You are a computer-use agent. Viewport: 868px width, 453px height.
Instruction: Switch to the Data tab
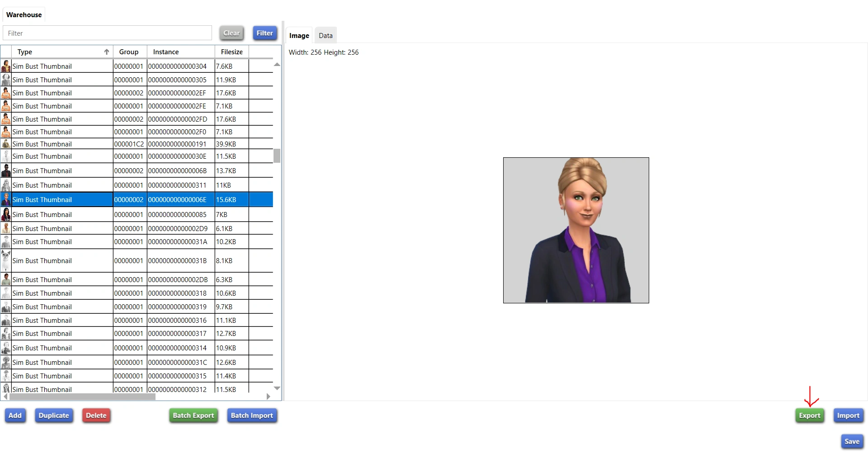point(325,35)
